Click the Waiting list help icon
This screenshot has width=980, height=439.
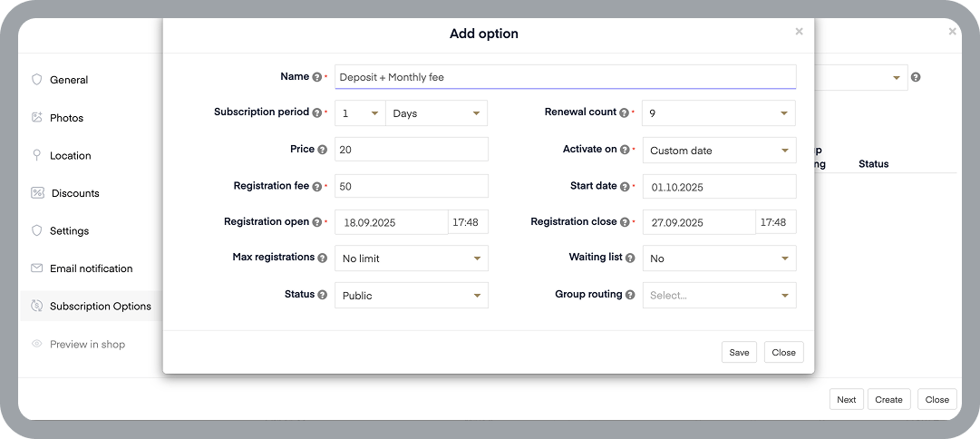(x=630, y=258)
